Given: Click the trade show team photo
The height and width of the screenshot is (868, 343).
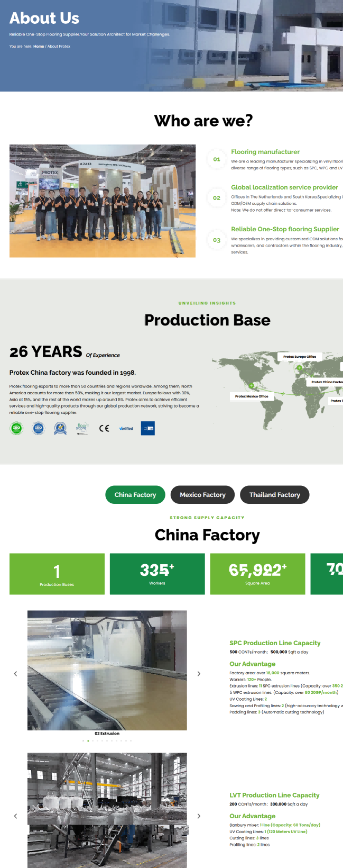Looking at the screenshot, I should 103,201.
